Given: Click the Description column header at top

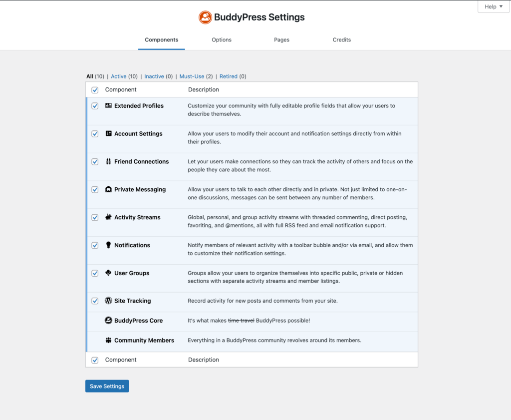Looking at the screenshot, I should [204, 90].
